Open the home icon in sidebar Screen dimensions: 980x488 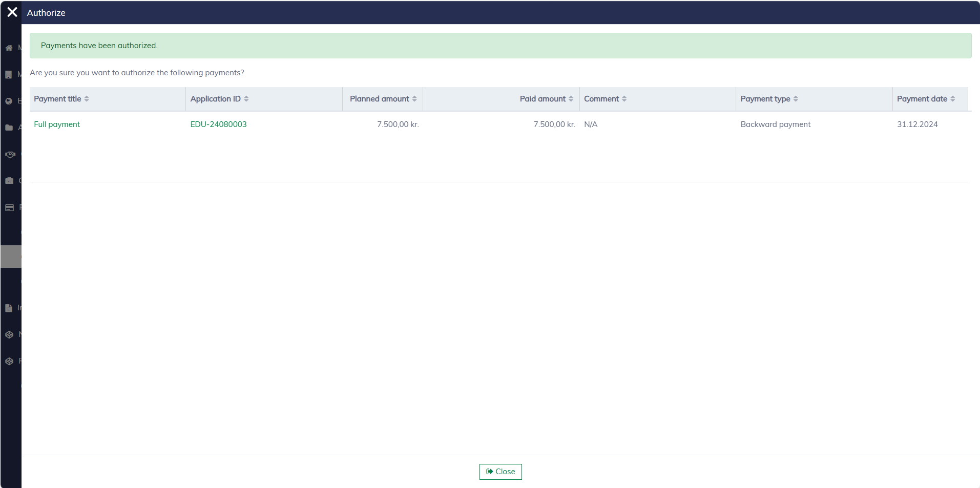[9, 48]
